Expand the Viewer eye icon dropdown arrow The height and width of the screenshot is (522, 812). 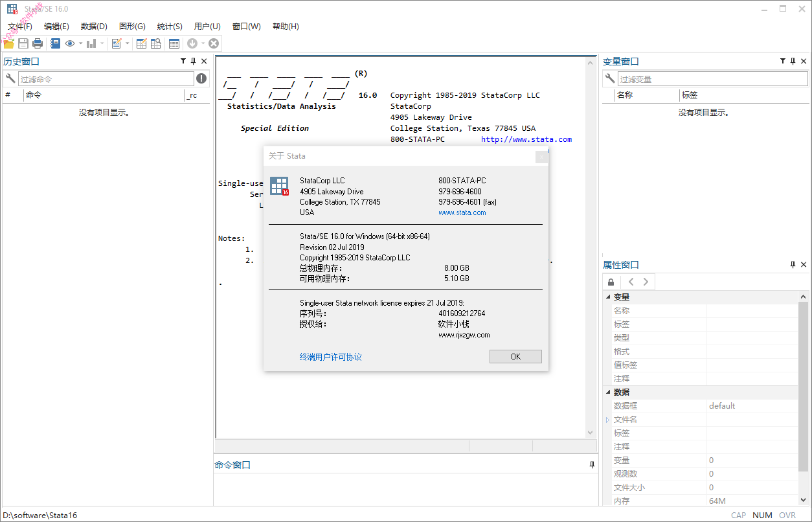click(81, 43)
